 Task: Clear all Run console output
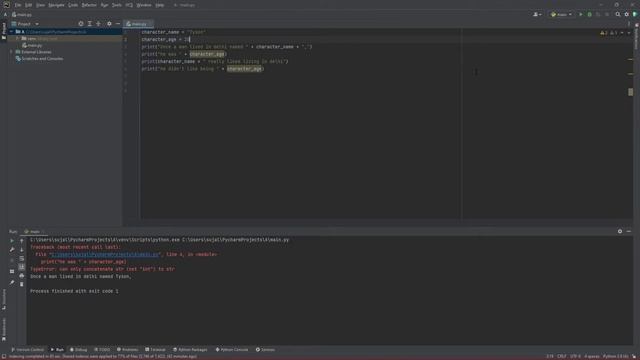point(22,284)
